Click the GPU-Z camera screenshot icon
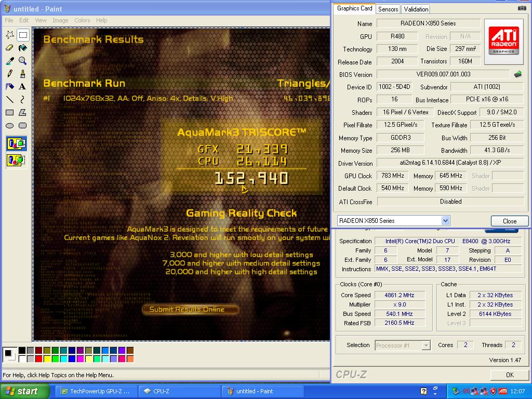 (x=522, y=8)
